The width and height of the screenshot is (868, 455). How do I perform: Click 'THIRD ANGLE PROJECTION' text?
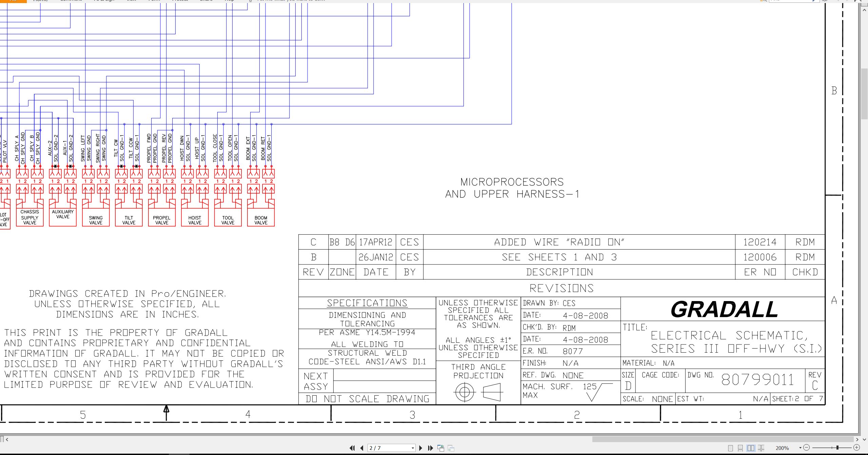478,371
